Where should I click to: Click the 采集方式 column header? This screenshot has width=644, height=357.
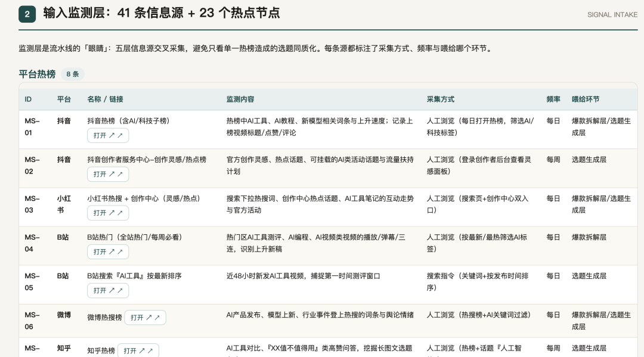click(x=440, y=100)
